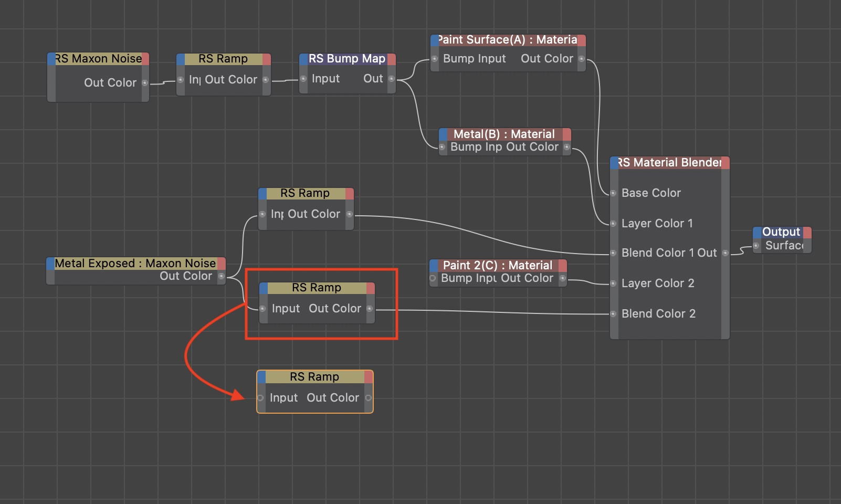Screen dimensions: 841x504
Task: Click the Layer Color 2 input port
Action: (613, 283)
